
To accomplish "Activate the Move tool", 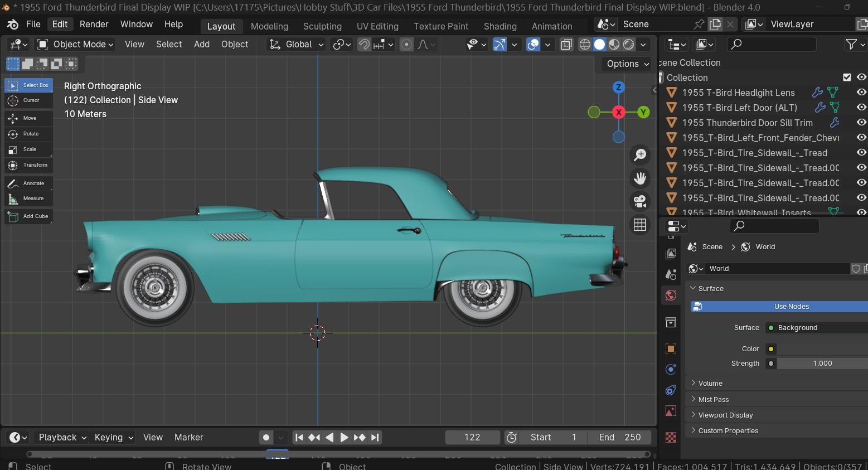I will coord(29,118).
